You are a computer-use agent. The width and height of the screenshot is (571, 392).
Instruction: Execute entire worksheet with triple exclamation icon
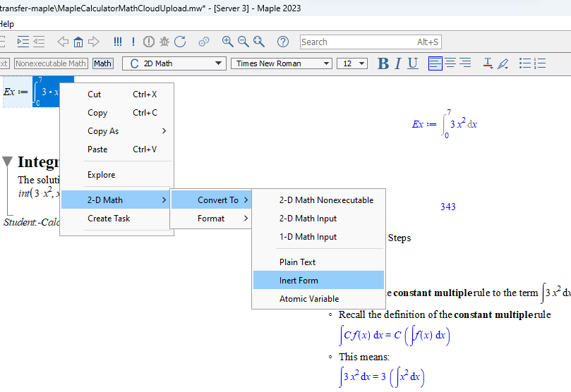tap(118, 42)
